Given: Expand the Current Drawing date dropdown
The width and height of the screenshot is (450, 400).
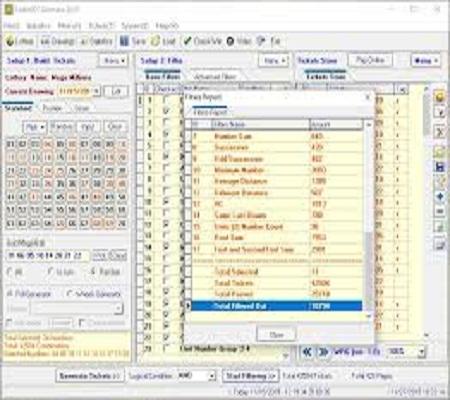Looking at the screenshot, I should [x=96, y=91].
